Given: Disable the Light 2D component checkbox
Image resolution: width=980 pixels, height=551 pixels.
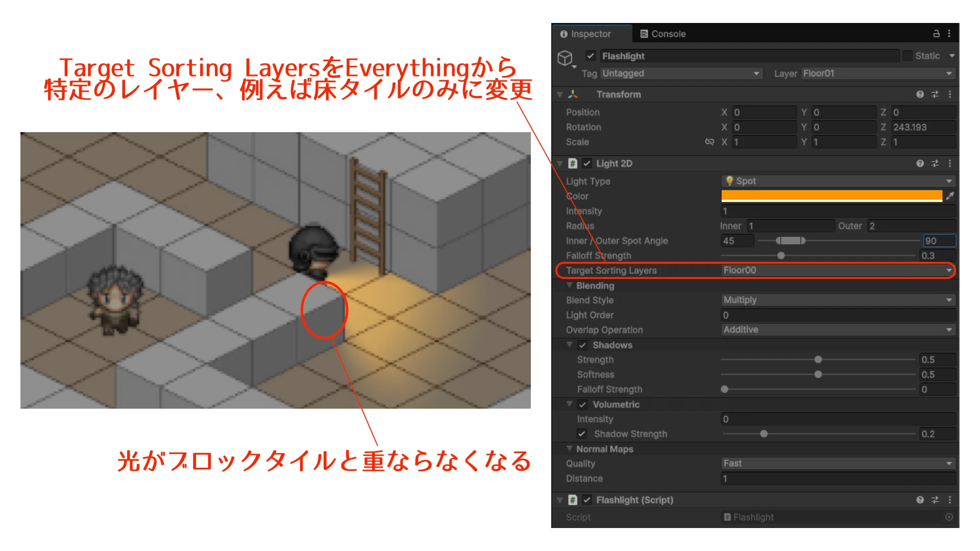Looking at the screenshot, I should coord(587,163).
